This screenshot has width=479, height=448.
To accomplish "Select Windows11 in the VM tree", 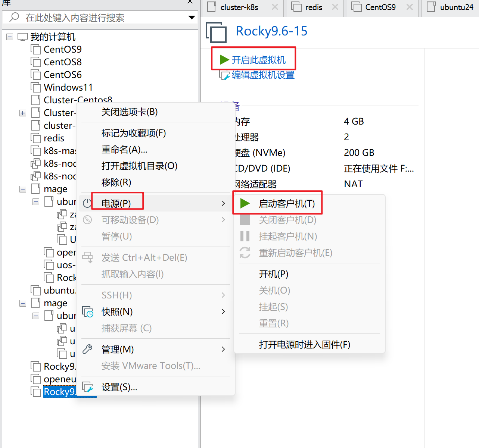I will [x=68, y=87].
